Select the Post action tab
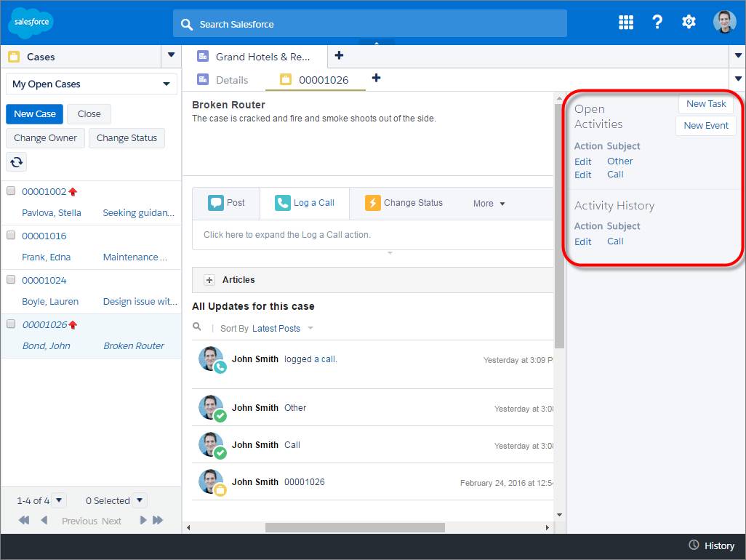 (x=226, y=203)
